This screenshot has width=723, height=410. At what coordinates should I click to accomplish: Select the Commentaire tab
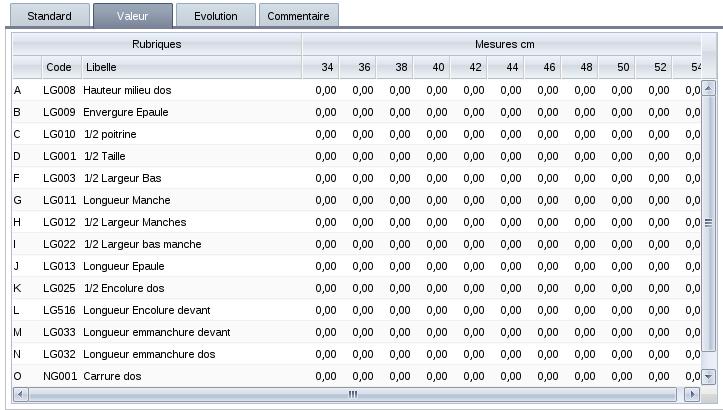pyautogui.click(x=299, y=16)
